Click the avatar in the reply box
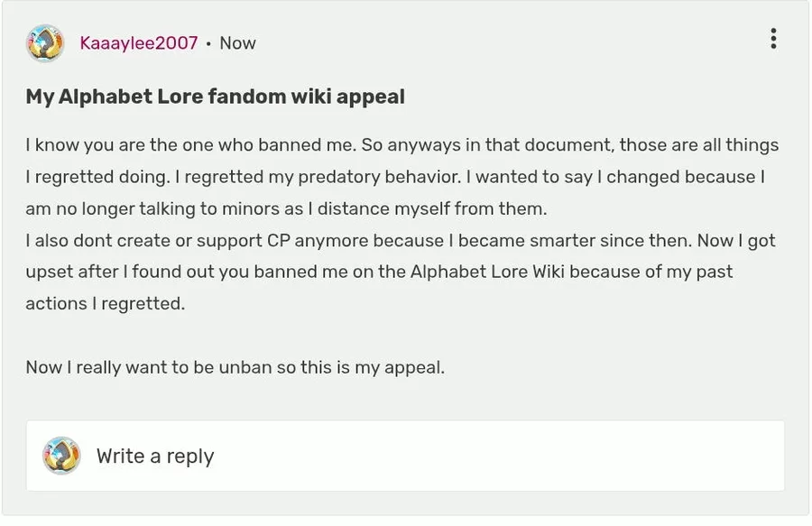The height and width of the screenshot is (526, 812). point(62,456)
